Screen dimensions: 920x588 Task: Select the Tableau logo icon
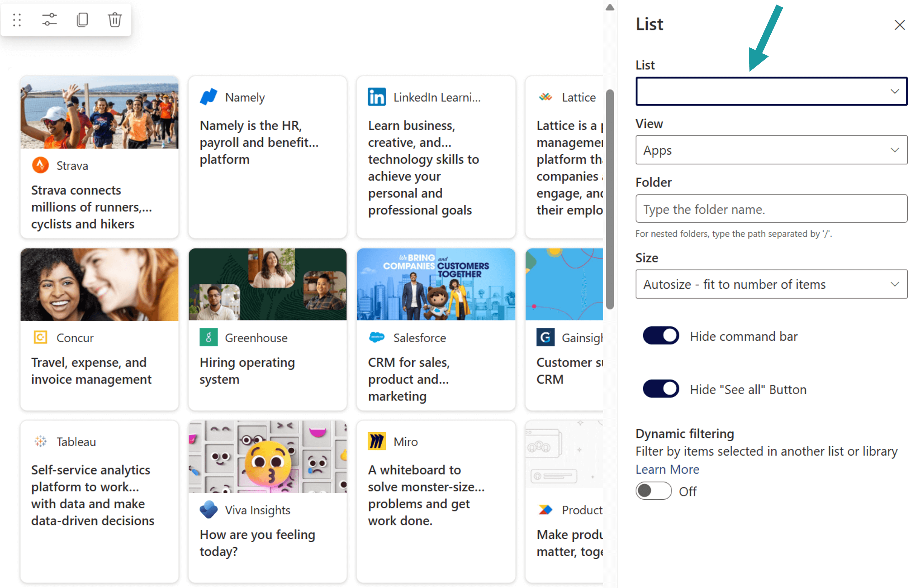click(40, 441)
